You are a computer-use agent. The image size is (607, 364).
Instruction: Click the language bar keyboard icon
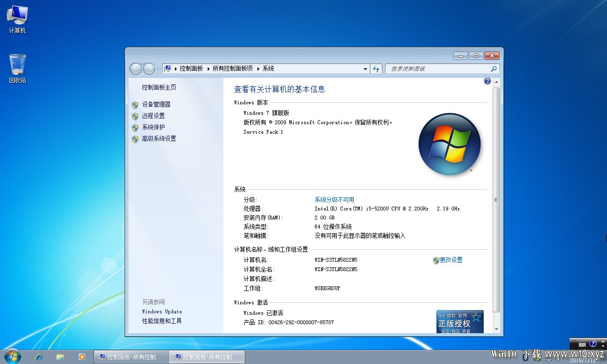(x=582, y=344)
